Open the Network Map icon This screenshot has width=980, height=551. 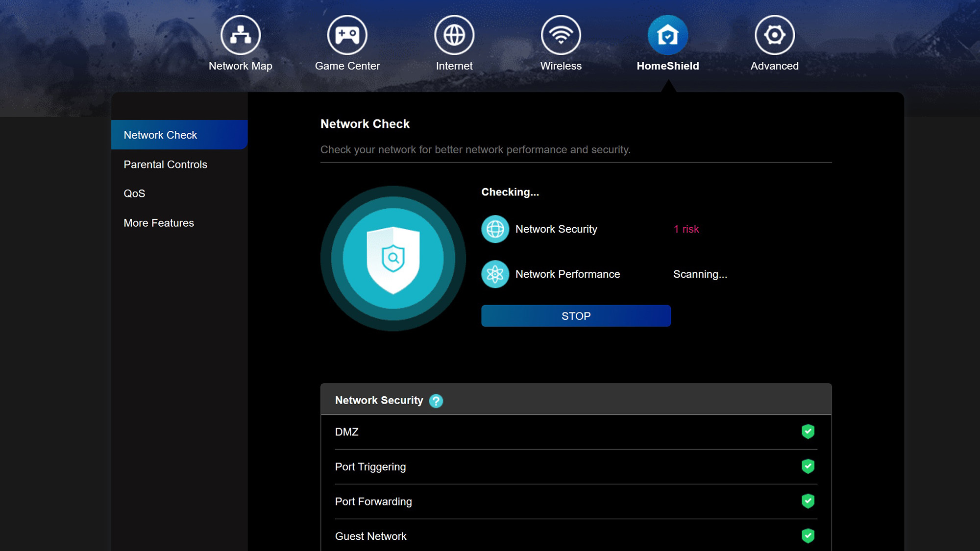click(240, 35)
